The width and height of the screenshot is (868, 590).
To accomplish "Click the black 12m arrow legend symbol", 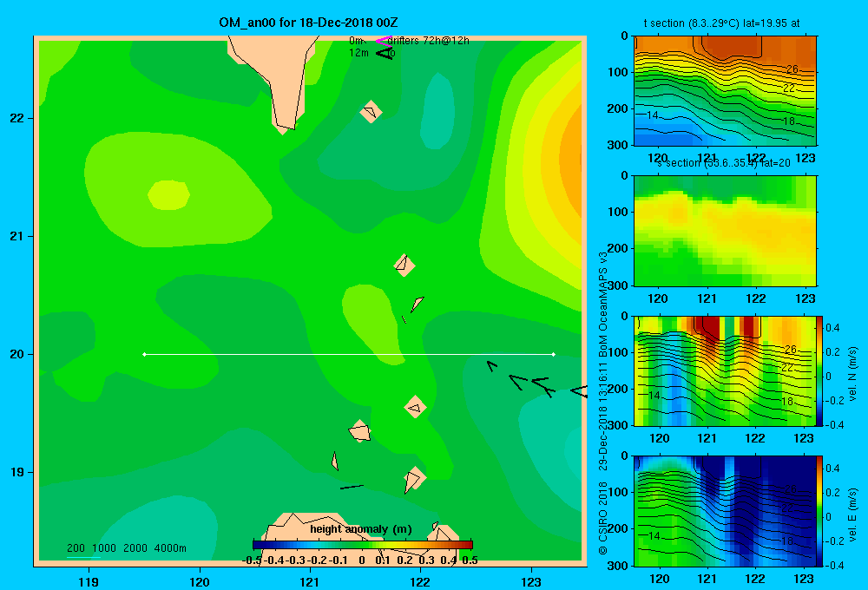I will (385, 53).
